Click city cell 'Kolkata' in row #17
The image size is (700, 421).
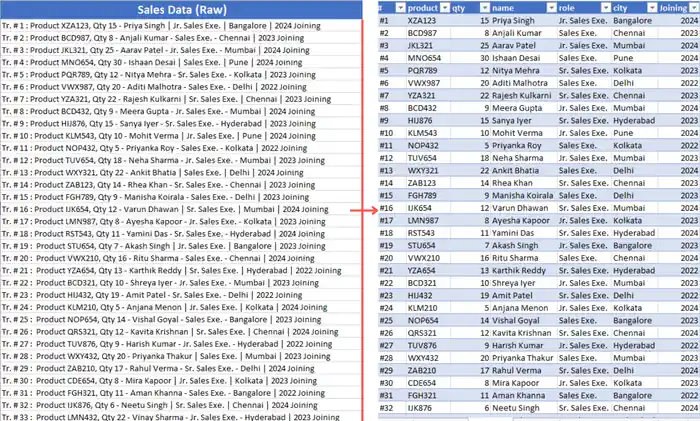coord(634,221)
